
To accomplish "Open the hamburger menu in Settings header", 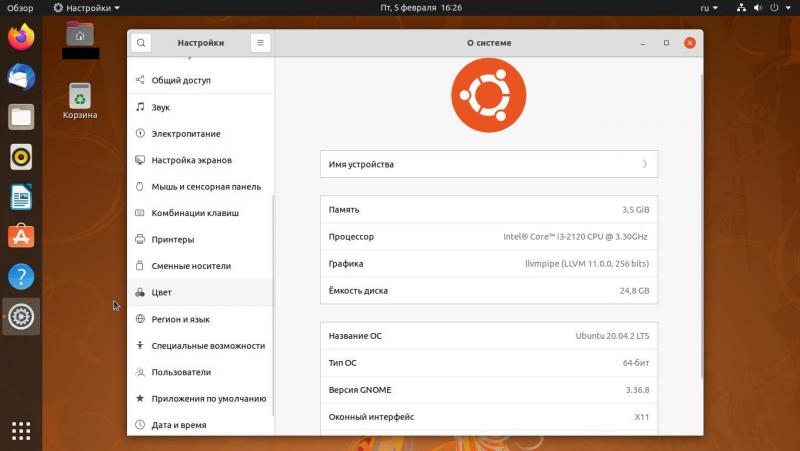I will 260,43.
